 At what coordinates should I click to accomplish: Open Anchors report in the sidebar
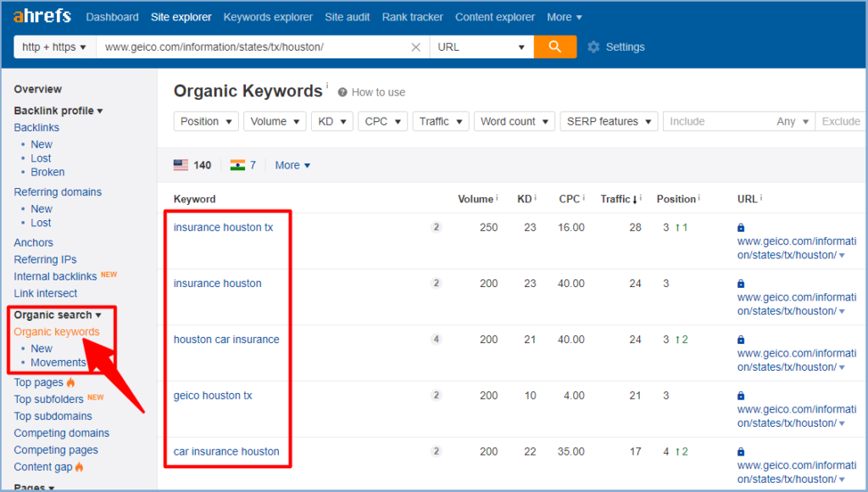click(x=33, y=243)
